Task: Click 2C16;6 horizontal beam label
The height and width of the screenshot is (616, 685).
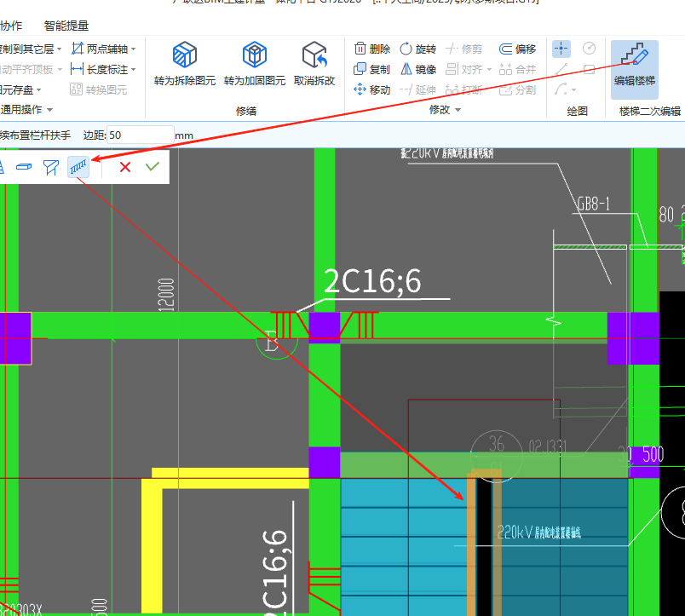Action: (372, 281)
